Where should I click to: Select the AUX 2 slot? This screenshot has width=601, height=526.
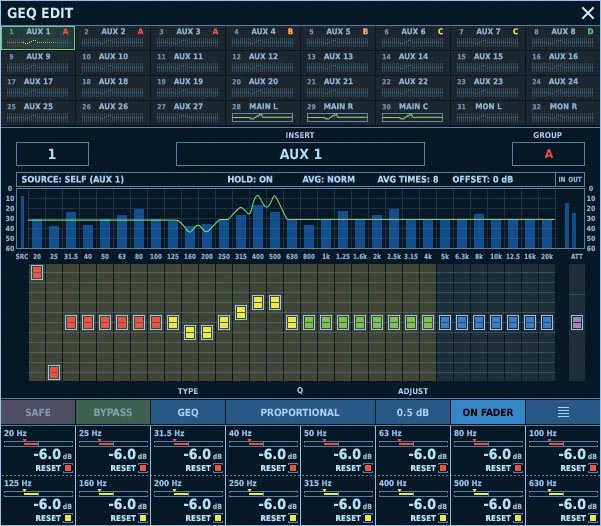(x=112, y=37)
